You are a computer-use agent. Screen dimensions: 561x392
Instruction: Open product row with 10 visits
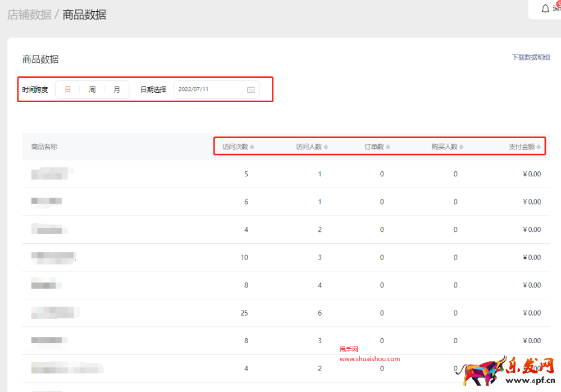[53, 257]
